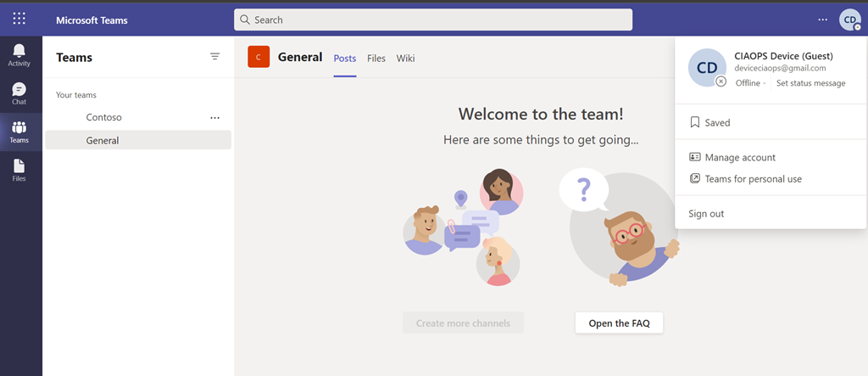The image size is (868, 376).
Task: Select the General channel in team list
Action: click(x=103, y=141)
